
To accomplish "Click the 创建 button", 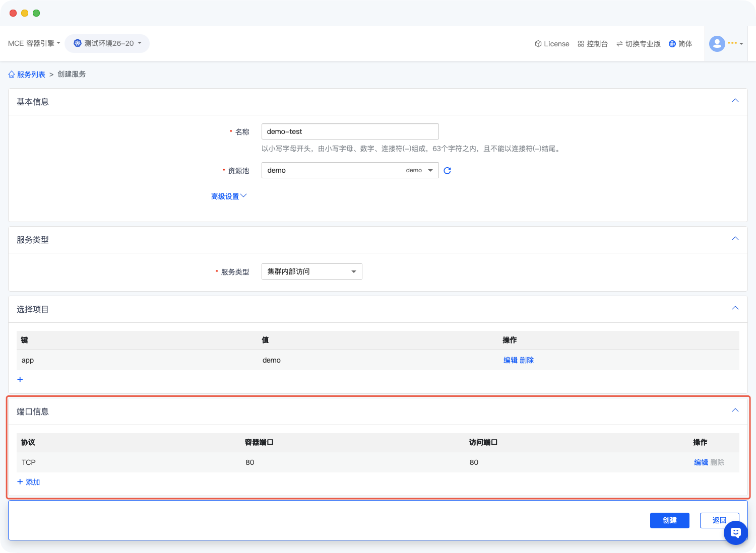I will point(669,520).
